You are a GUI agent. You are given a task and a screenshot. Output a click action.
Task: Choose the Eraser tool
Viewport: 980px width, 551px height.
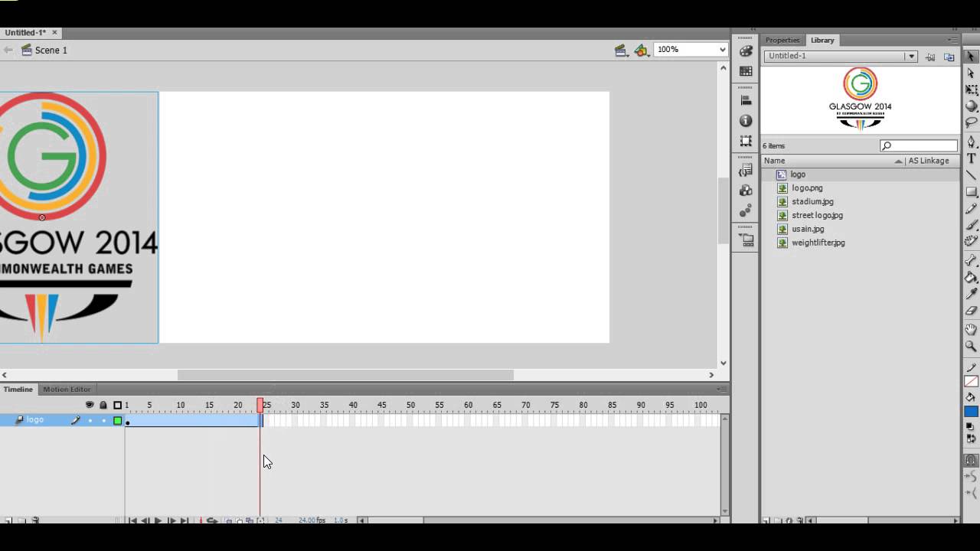click(971, 311)
